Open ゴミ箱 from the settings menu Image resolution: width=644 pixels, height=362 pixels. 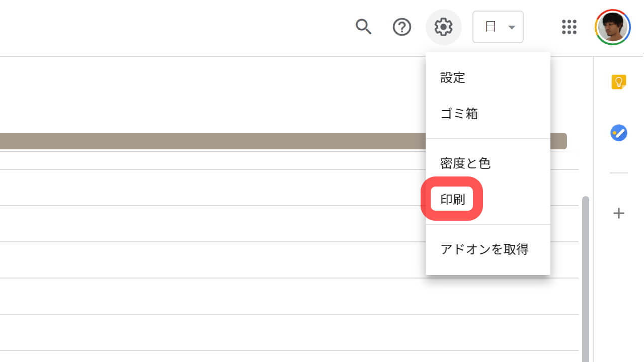tap(459, 114)
